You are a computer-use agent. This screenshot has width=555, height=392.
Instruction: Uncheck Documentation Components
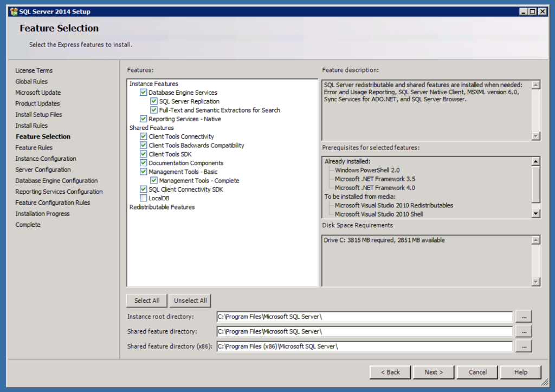(143, 162)
